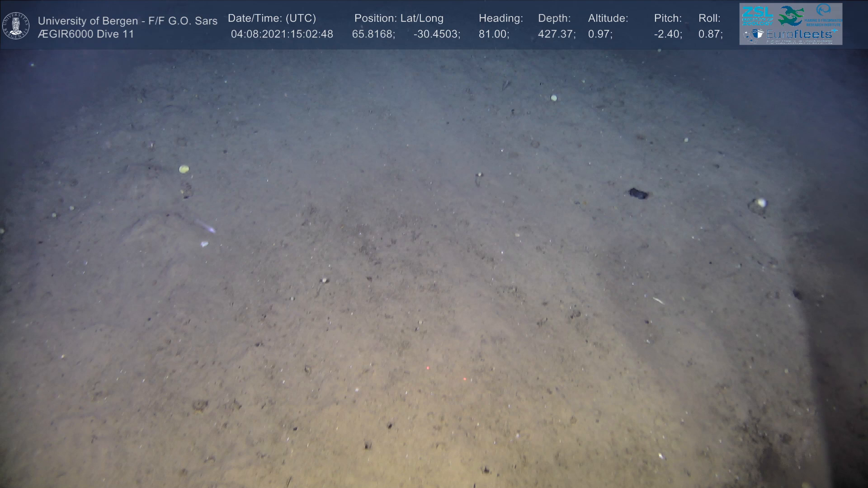Click the Date/Time: (UTC) header label
The image size is (868, 488).
point(272,18)
